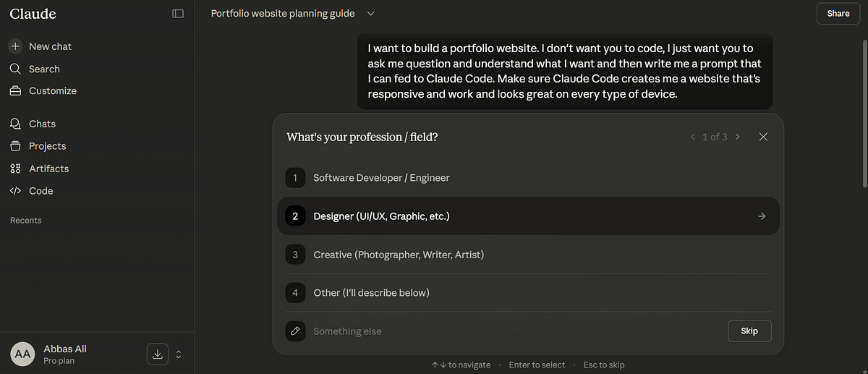
Task: Click the plus icon beside New chat
Action: pos(15,46)
